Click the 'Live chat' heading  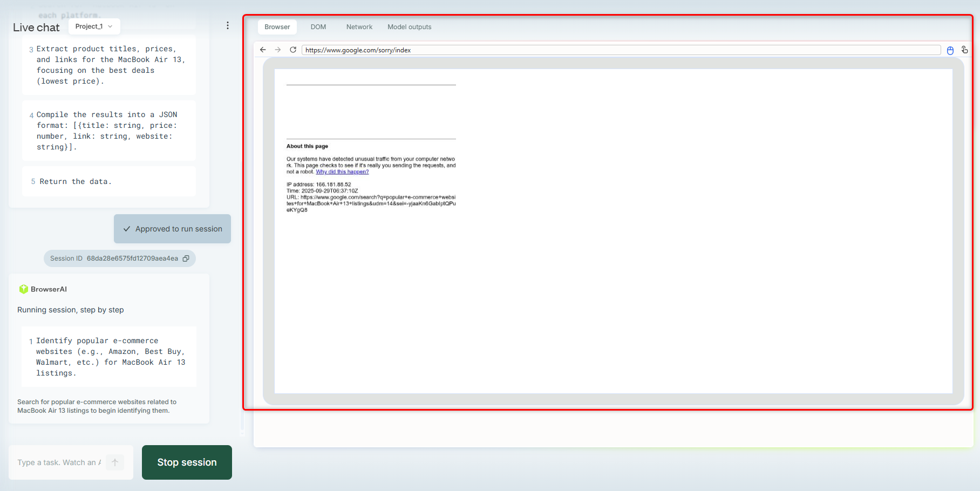pos(36,28)
